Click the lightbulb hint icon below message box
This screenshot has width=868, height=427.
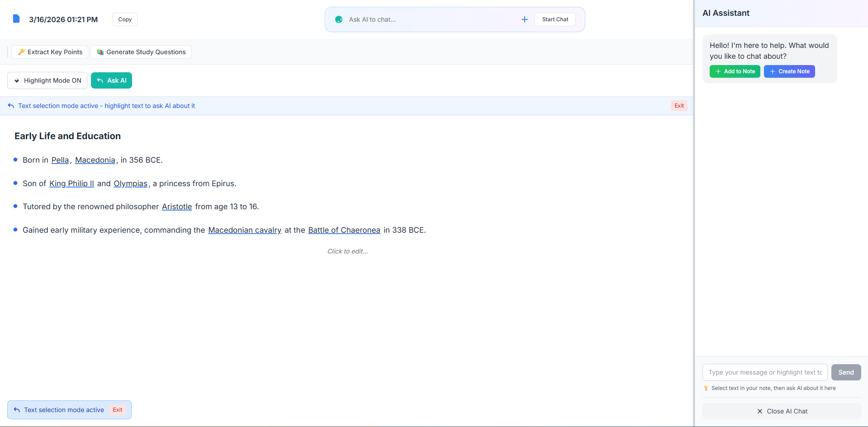click(x=706, y=388)
